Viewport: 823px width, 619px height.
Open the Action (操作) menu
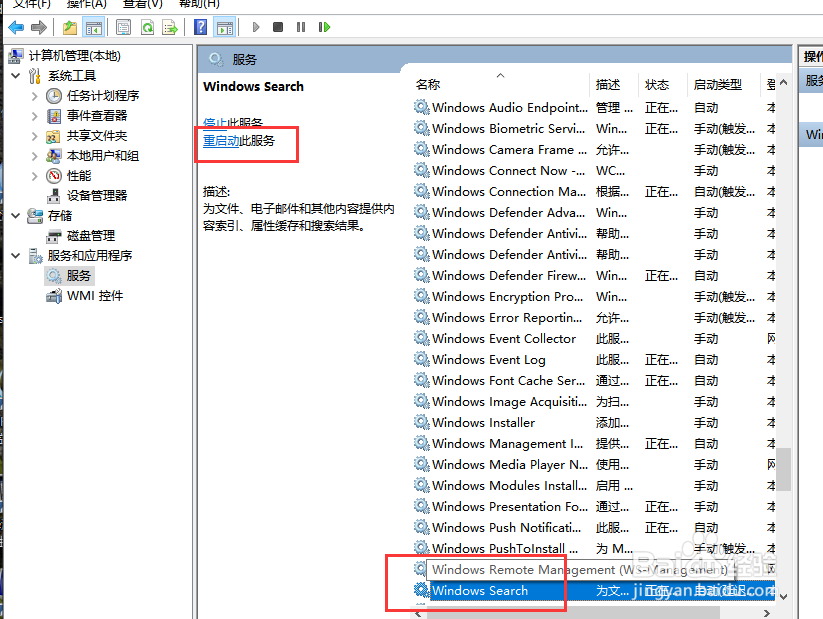pos(87,4)
